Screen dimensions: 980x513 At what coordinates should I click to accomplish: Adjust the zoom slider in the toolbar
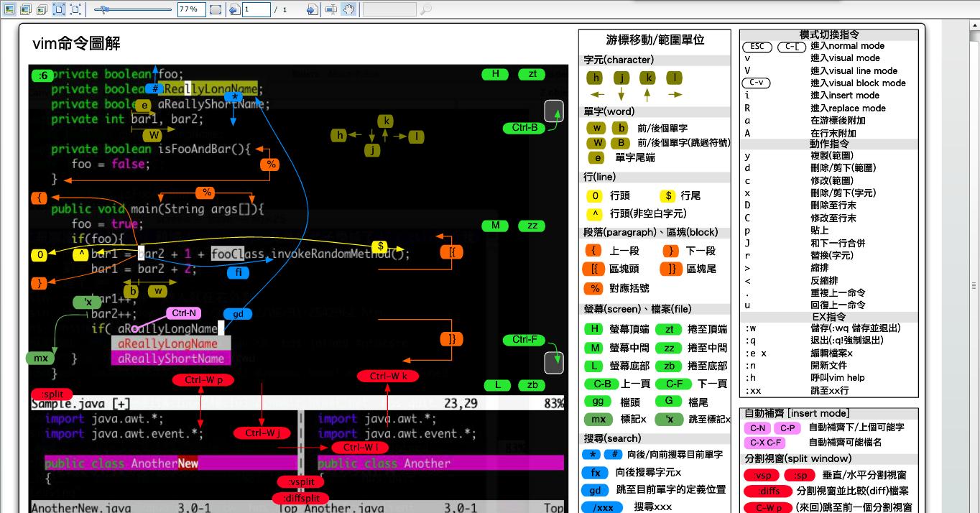[x=134, y=9]
